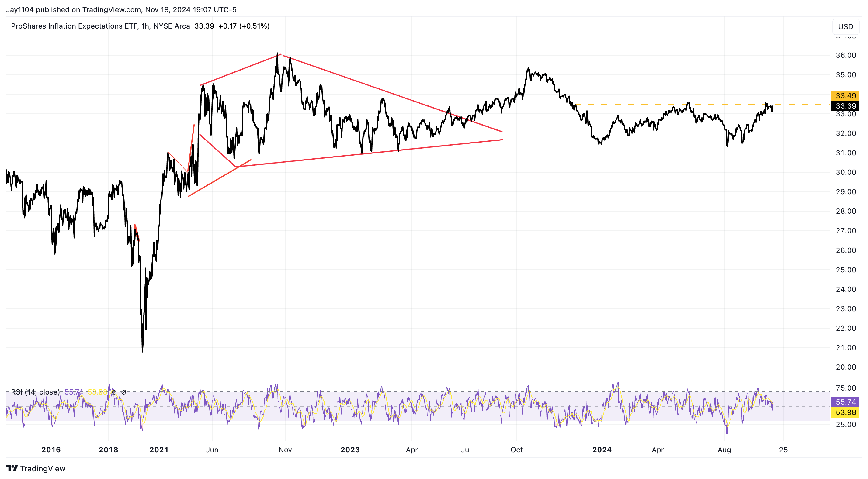Click the 21.00 price scale label
Viewport: 868px width, 479px height.
click(x=846, y=348)
